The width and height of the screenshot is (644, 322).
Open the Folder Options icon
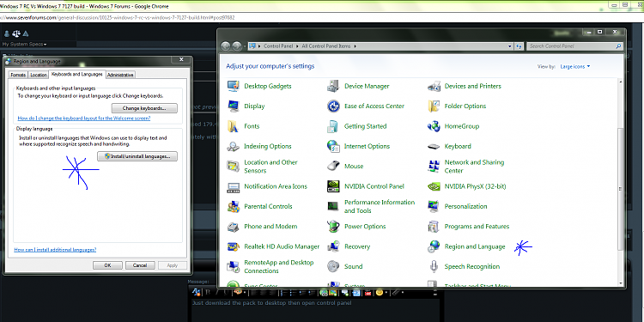434,106
